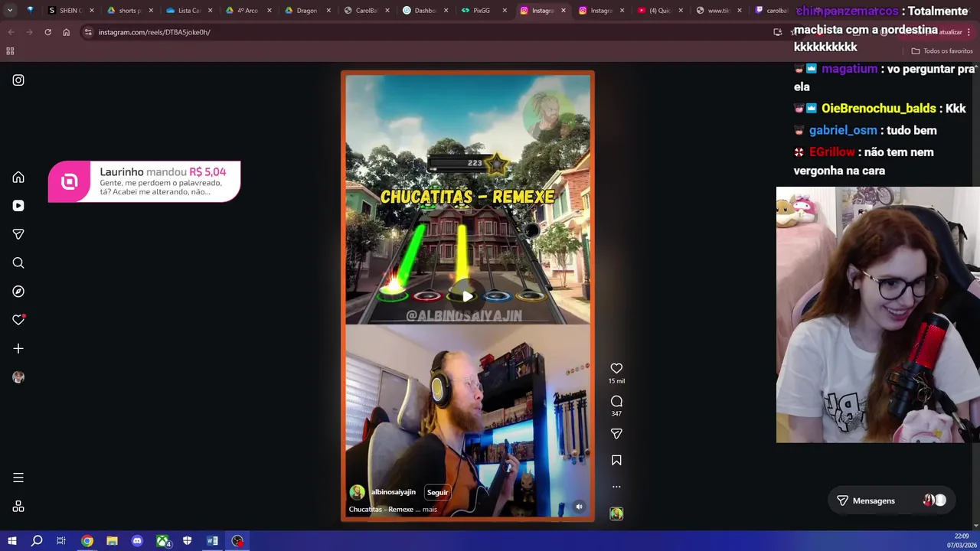Viewport: 980px width, 551px height.
Task: Click chat username magatium
Action: click(x=849, y=69)
